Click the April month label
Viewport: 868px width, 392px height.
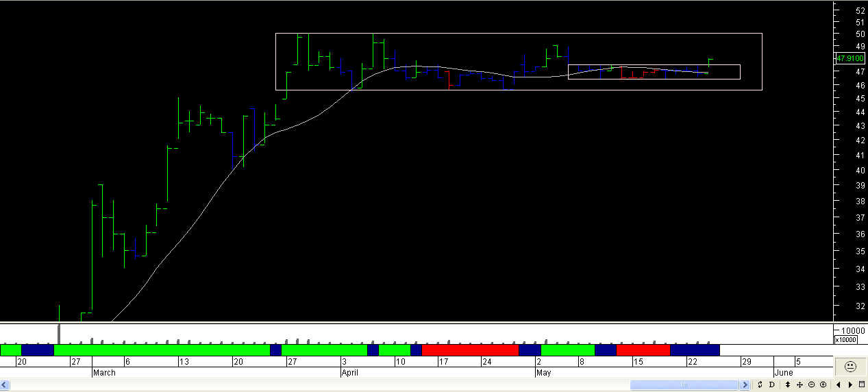[x=349, y=373]
